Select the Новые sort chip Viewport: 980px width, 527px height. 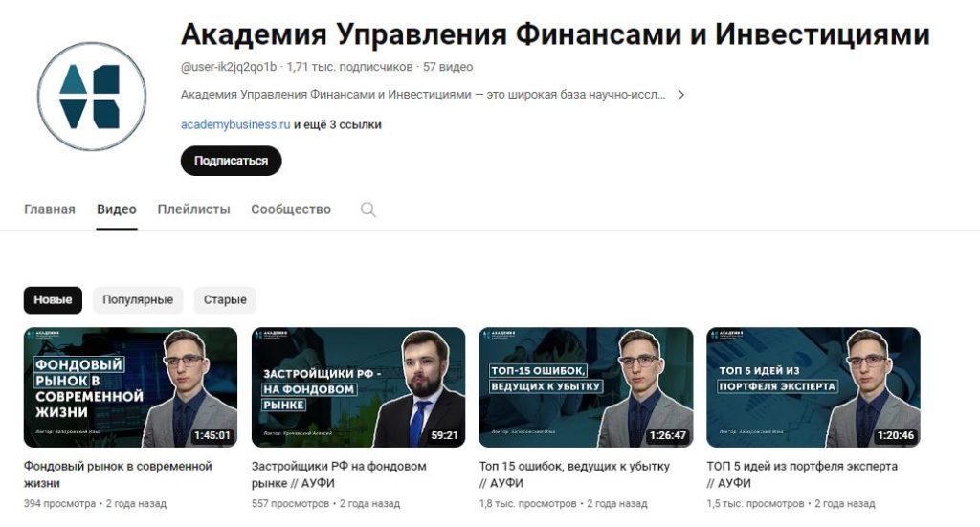(x=54, y=299)
